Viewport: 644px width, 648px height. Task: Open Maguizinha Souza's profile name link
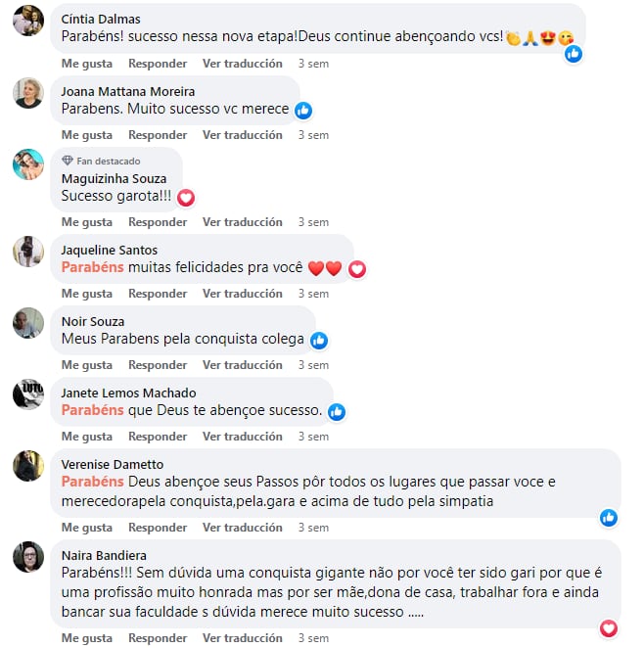tap(114, 179)
